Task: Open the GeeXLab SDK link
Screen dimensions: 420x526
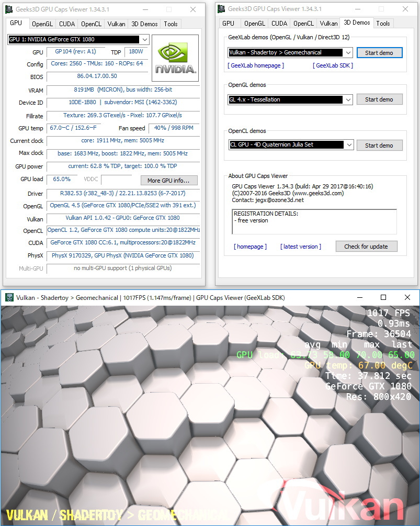Action: (x=333, y=65)
